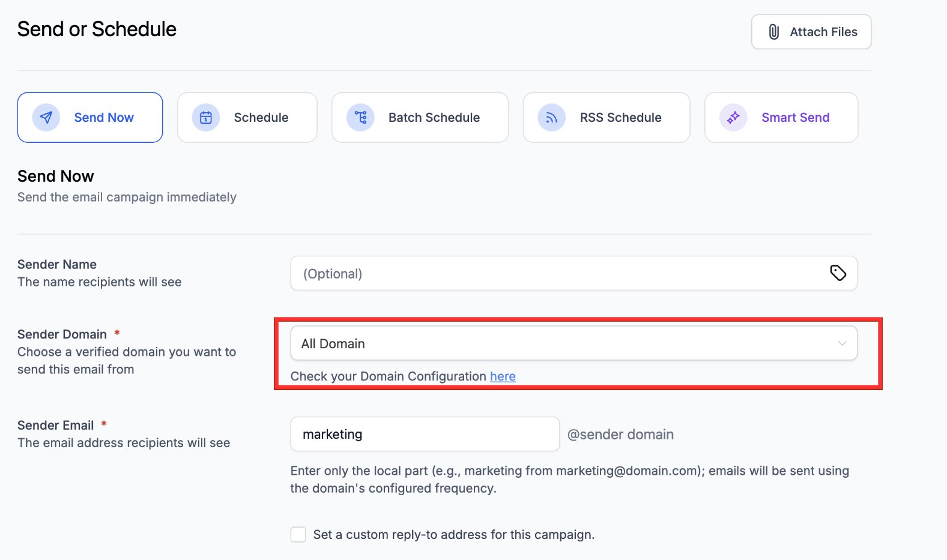Select the Batch Schedule option

coord(434,118)
